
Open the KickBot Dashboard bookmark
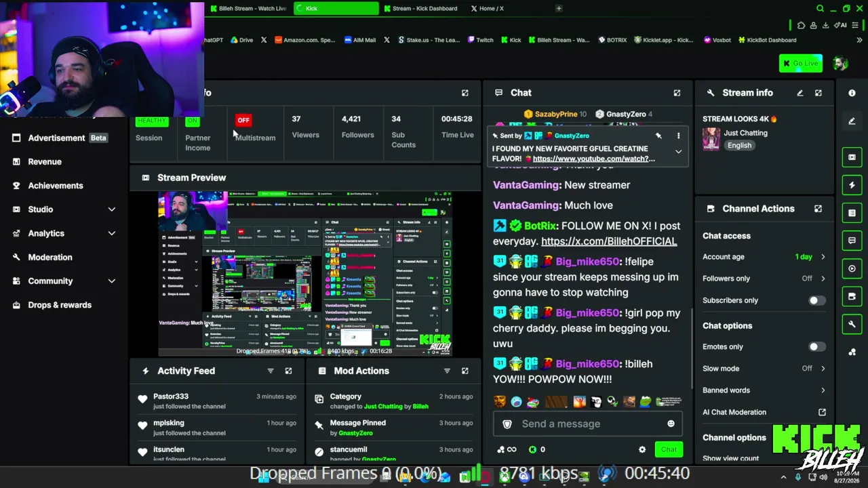point(767,40)
